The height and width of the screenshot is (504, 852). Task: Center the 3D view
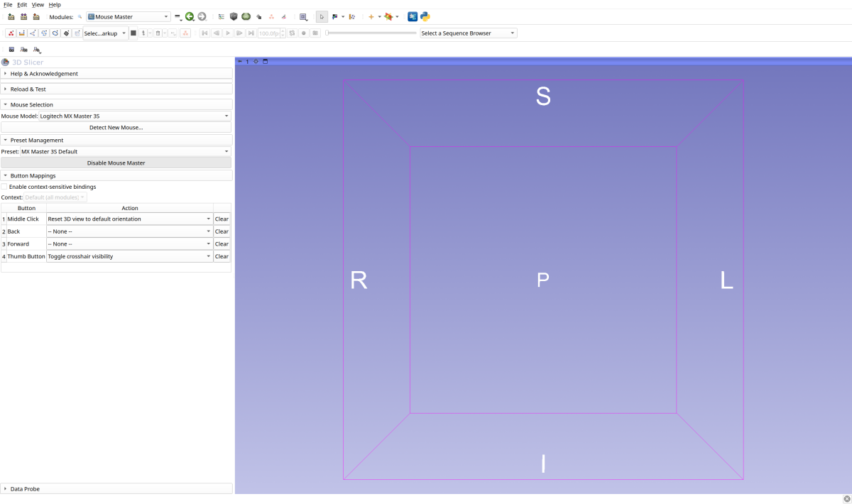pyautogui.click(x=256, y=62)
